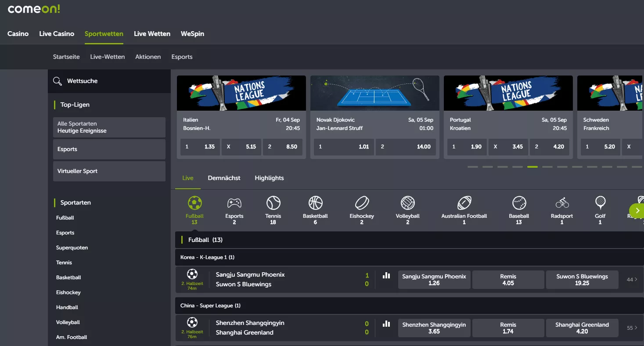
Task: Choose Fußball in Sportarten sidebar list
Action: 65,218
